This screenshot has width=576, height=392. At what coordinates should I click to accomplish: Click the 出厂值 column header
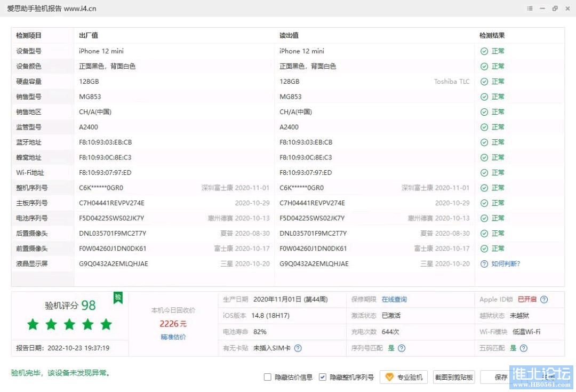89,36
